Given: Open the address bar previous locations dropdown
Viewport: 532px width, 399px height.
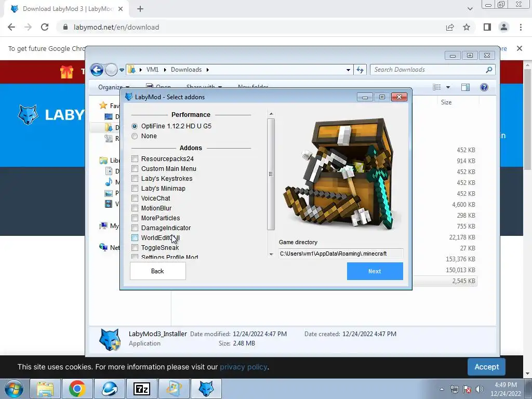Looking at the screenshot, I should (x=348, y=70).
